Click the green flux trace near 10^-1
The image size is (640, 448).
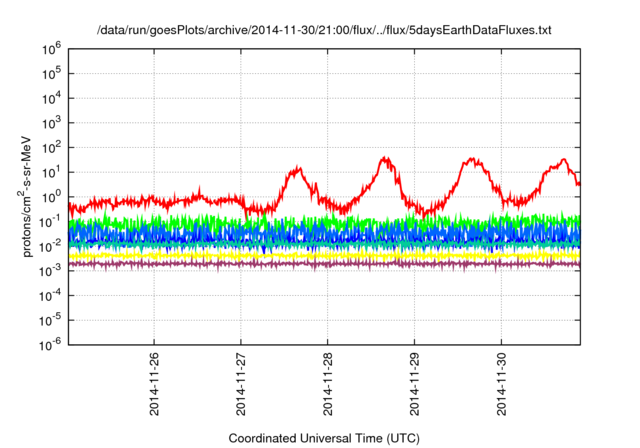pyautogui.click(x=324, y=221)
